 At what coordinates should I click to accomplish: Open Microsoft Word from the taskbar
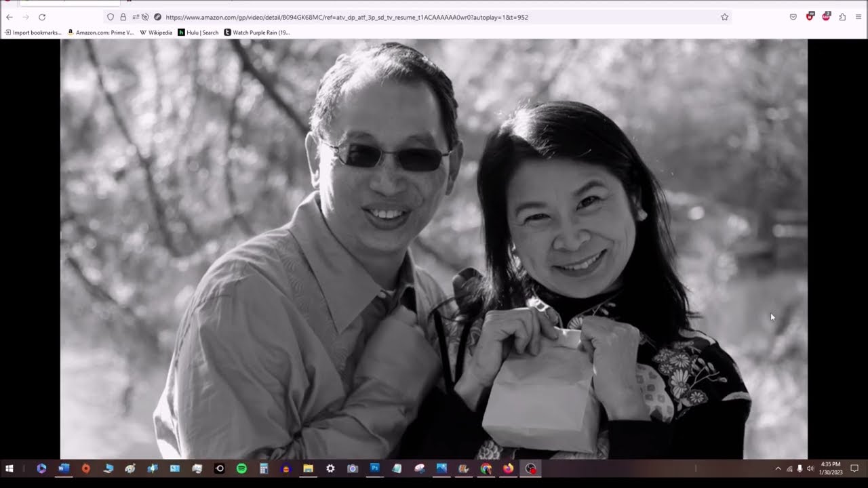[64, 468]
